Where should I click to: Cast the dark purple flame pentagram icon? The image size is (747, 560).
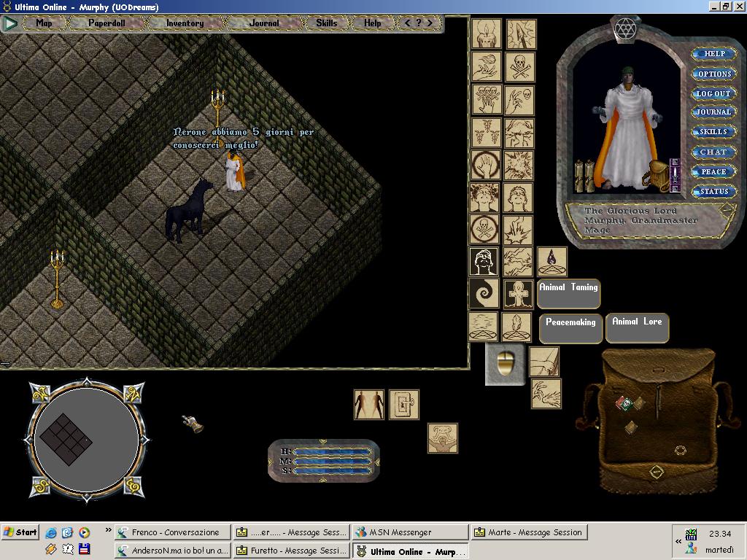[551, 262]
